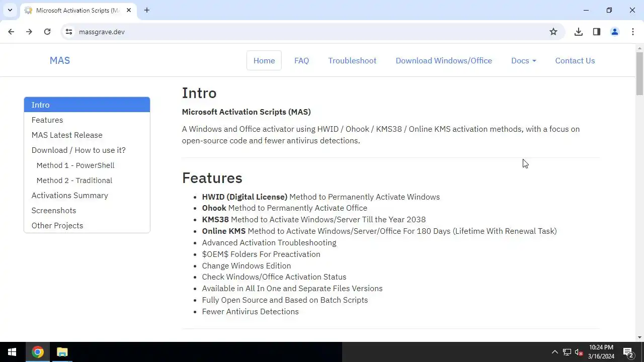644x362 pixels.
Task: Expand the Docs dropdown menu
Action: tap(524, 60)
